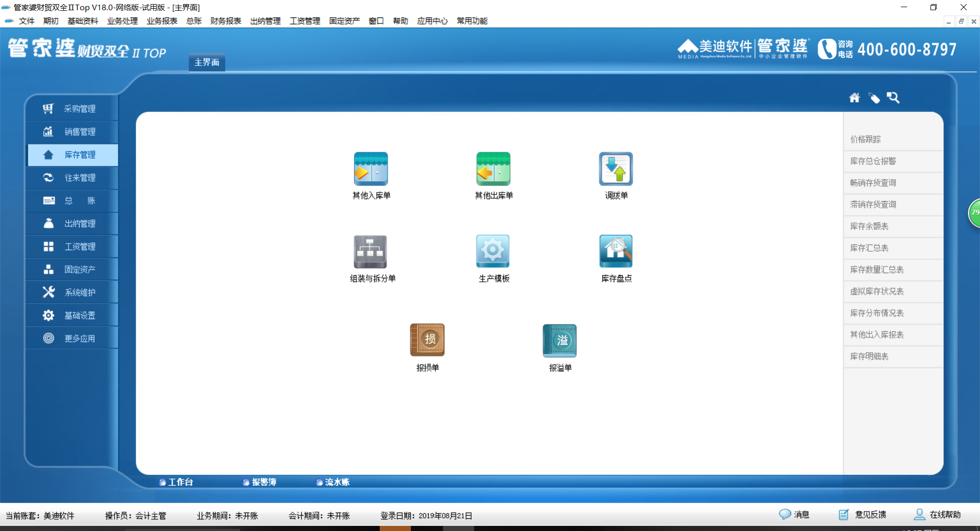
Task: Open the 财务报表 menu
Action: [226, 21]
